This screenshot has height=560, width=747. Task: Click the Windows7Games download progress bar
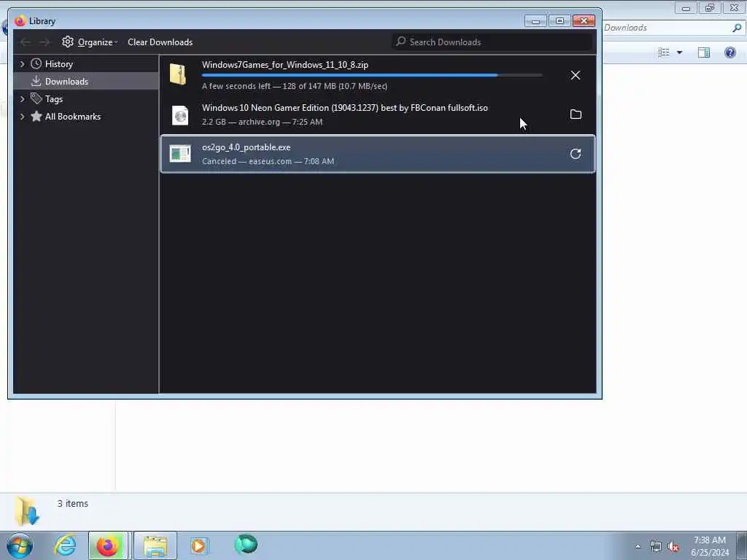pyautogui.click(x=372, y=75)
